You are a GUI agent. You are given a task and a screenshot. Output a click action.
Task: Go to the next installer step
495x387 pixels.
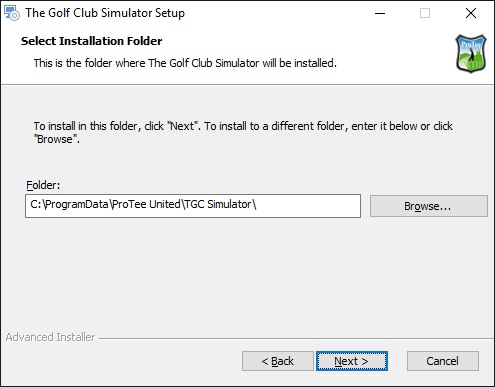352,361
